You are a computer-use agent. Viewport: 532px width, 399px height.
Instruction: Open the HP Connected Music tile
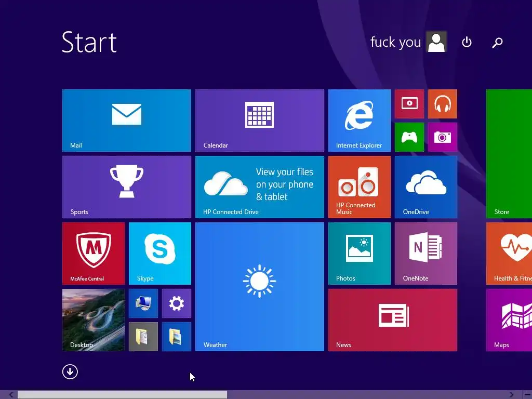[360, 187]
